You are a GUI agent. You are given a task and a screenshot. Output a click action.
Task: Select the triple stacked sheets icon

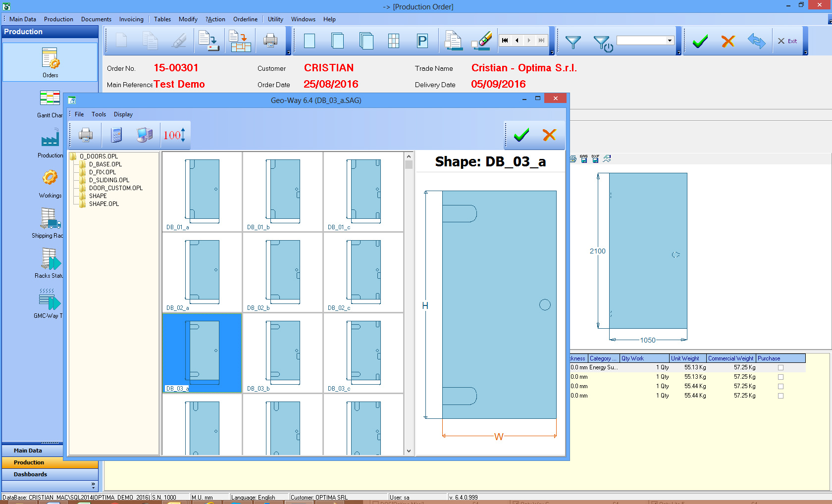366,41
